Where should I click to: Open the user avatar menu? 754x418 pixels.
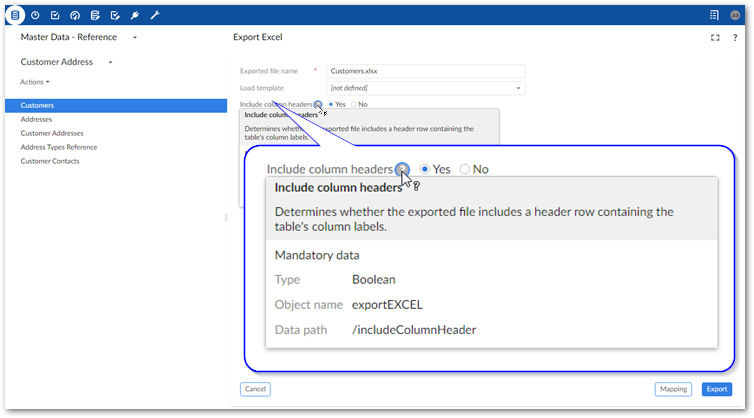pos(735,15)
